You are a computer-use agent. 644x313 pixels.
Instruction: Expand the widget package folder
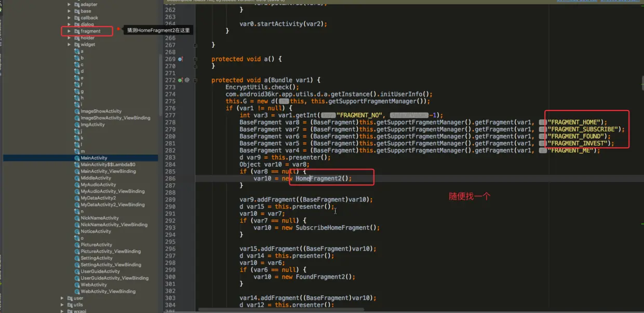pos(70,45)
